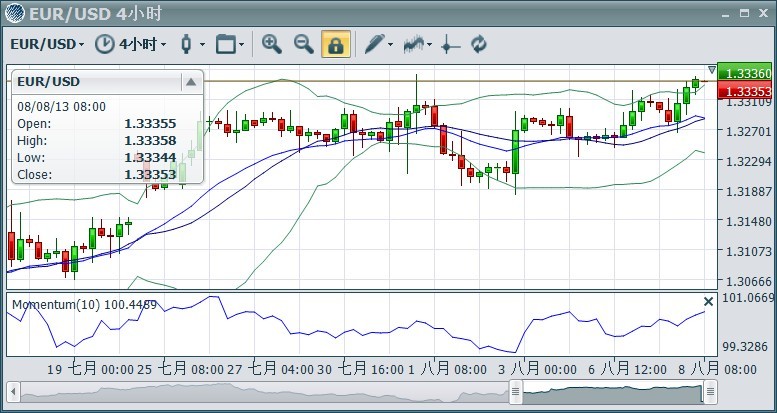Screen dimensions: 777x413
Task: Click the right handle of the range slider
Action: click(x=710, y=393)
